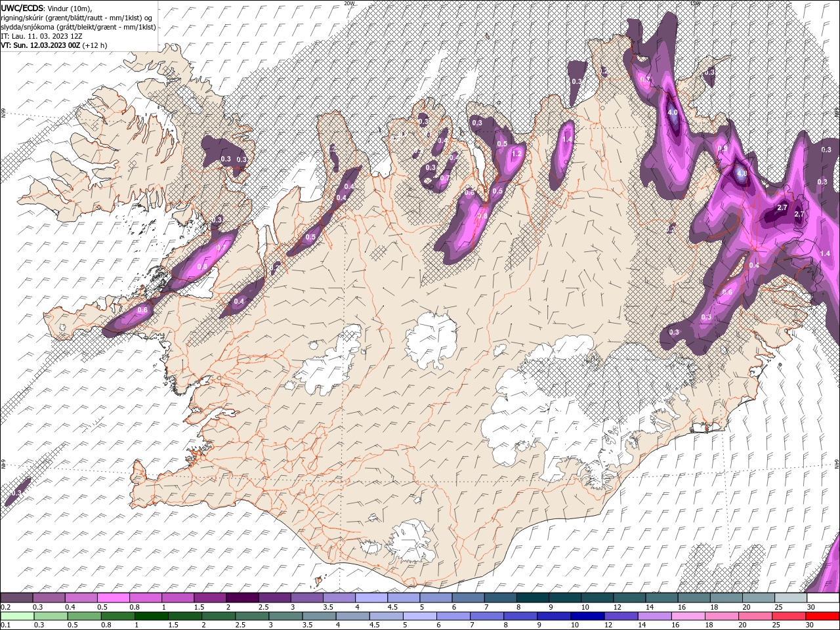Click the bright red swatch ending the lower scale
Viewport: 840px width, 630px height.
pos(822,616)
